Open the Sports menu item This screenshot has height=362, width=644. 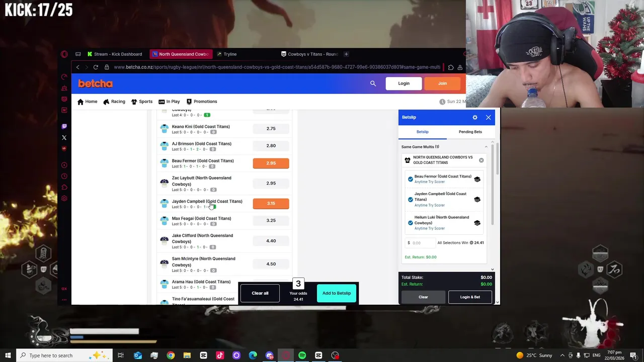[141, 102]
